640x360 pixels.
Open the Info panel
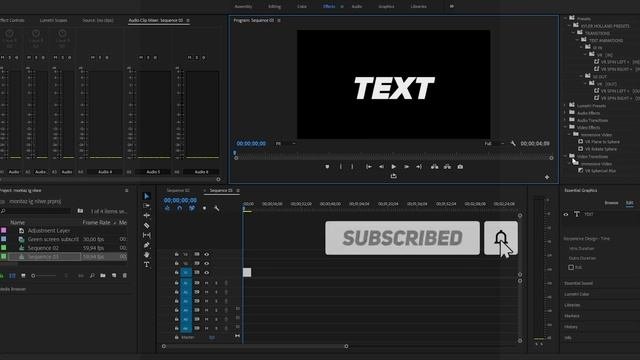[568, 338]
